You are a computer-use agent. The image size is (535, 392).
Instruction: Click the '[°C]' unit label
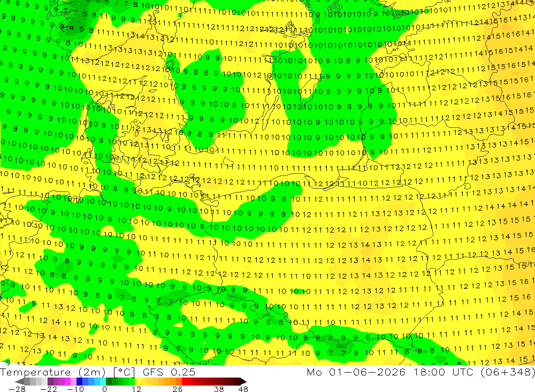click(124, 372)
